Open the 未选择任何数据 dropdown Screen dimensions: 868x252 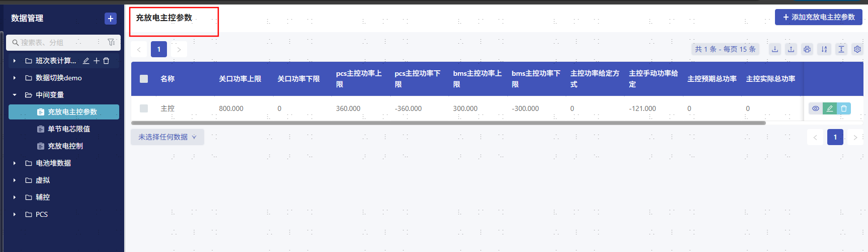coord(167,137)
